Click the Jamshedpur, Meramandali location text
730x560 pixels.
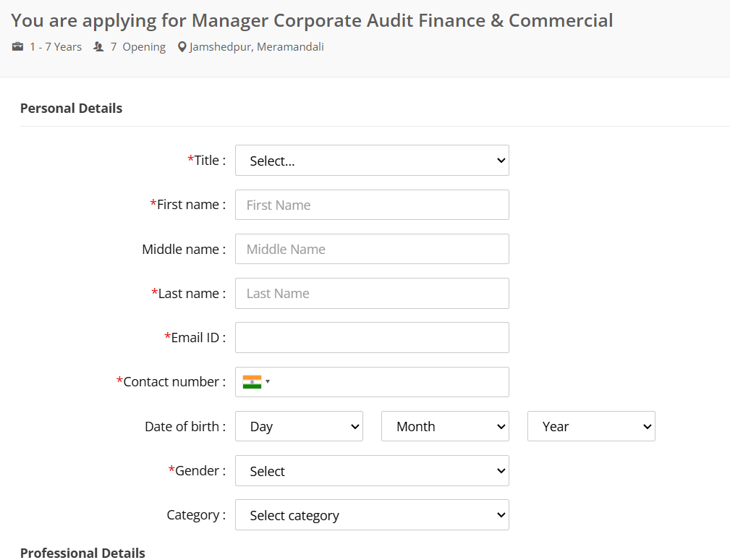coord(256,47)
